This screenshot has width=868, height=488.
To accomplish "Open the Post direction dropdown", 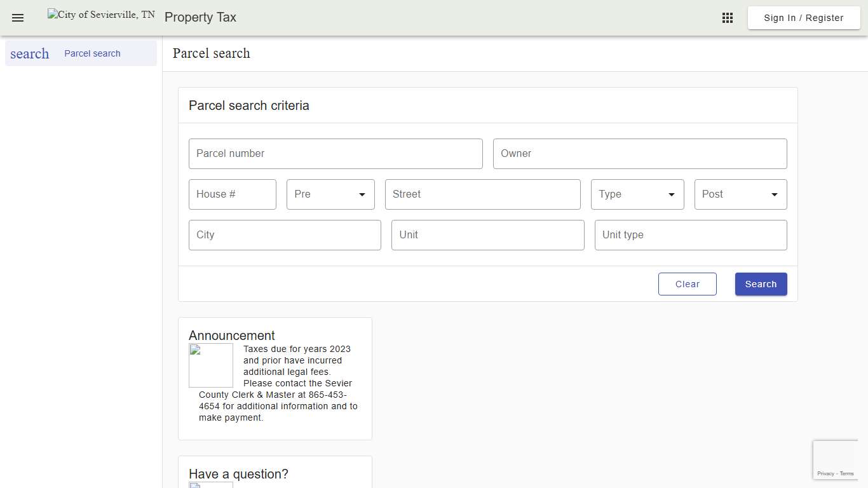I will 740,194.
